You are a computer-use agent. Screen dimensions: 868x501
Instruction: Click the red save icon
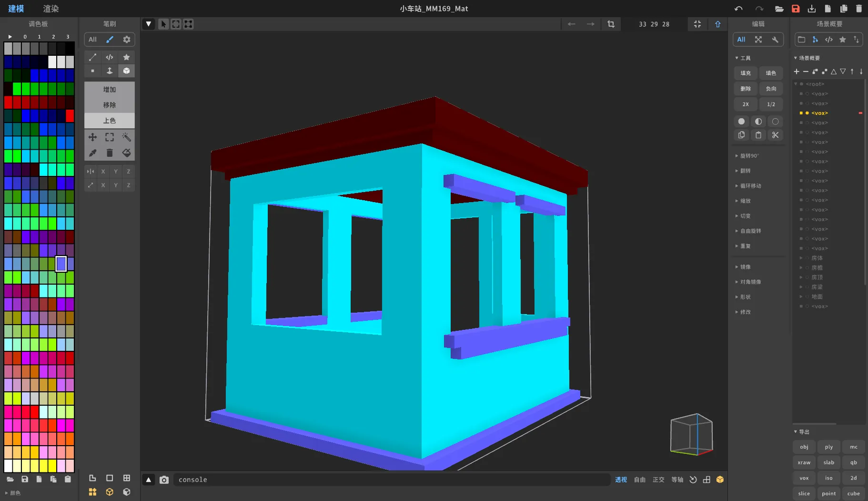click(796, 9)
